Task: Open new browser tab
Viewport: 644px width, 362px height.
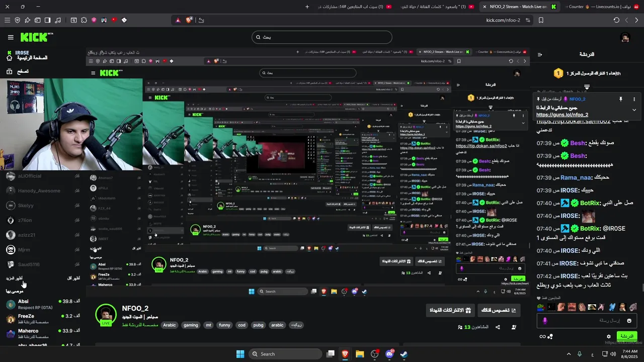Action: click(x=307, y=7)
